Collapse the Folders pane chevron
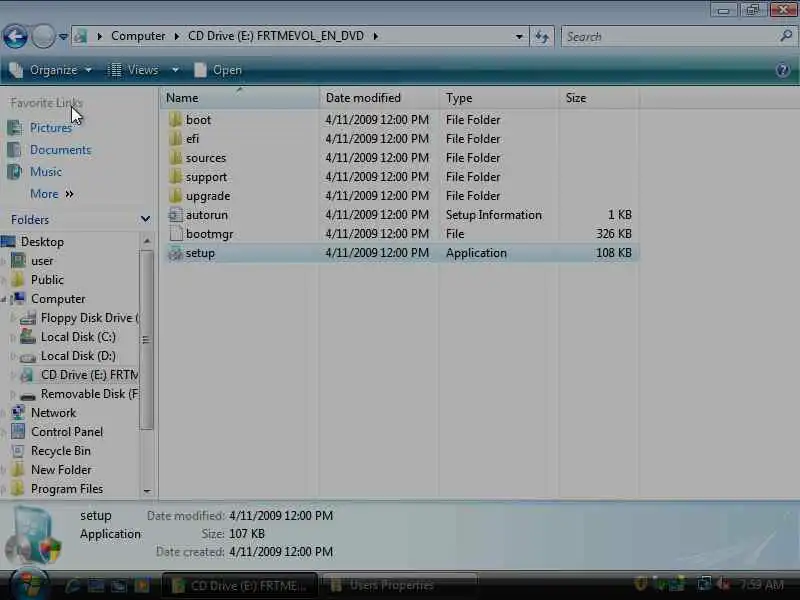Viewport: 800px width, 600px height. click(x=145, y=219)
